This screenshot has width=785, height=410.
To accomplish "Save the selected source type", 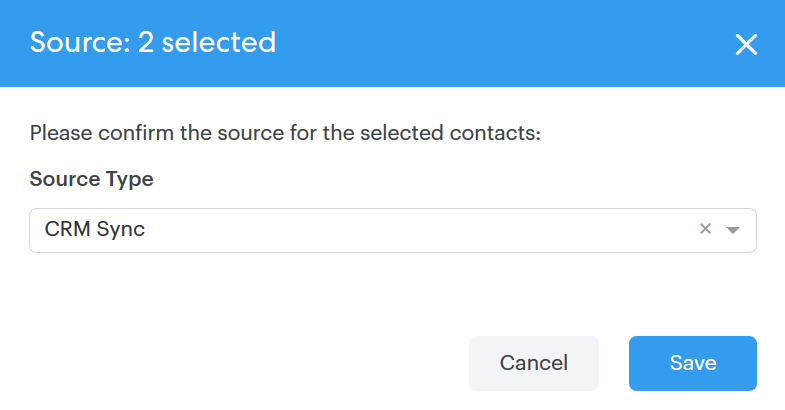I will 692,363.
